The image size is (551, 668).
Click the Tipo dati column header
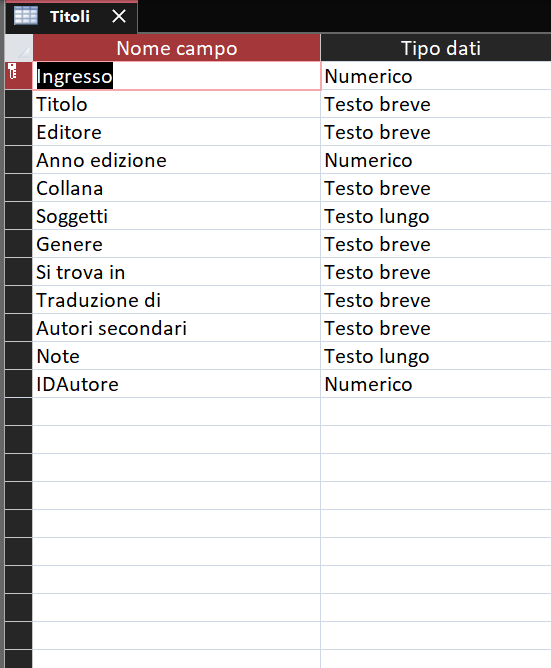point(436,48)
